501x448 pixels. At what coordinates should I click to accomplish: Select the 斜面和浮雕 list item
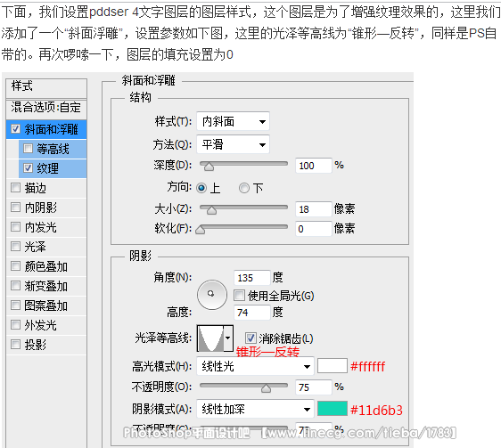tap(46, 129)
